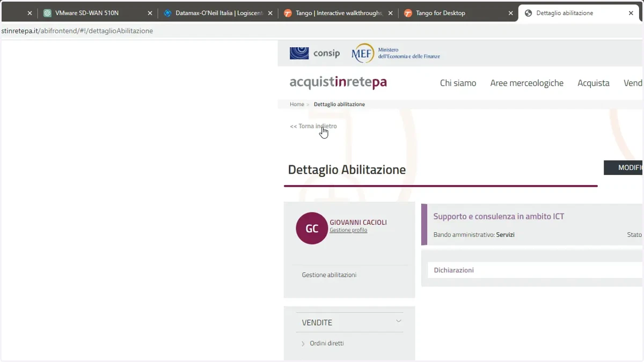
Task: Open the partially visible Vendi menu
Action: tap(633, 83)
